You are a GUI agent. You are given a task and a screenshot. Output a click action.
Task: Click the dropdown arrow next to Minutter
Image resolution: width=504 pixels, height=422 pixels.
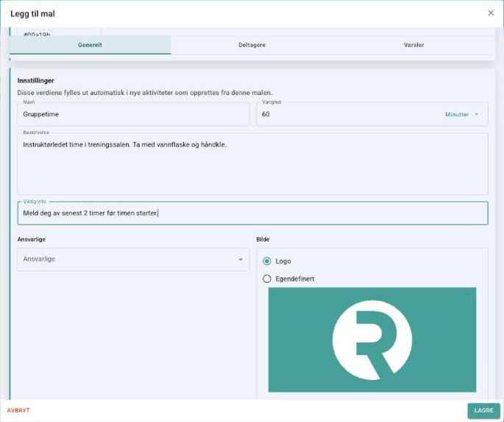pos(476,114)
